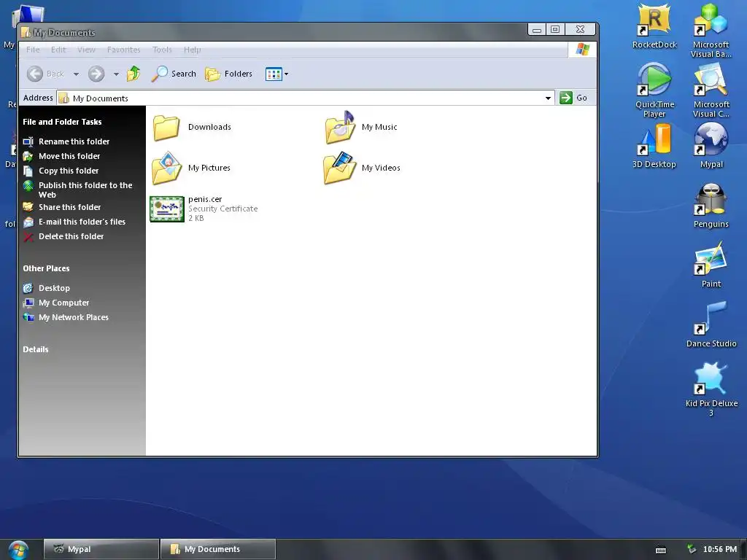Image resolution: width=747 pixels, height=560 pixels.
Task: Click the 10:56 PM clock
Action: click(x=719, y=549)
